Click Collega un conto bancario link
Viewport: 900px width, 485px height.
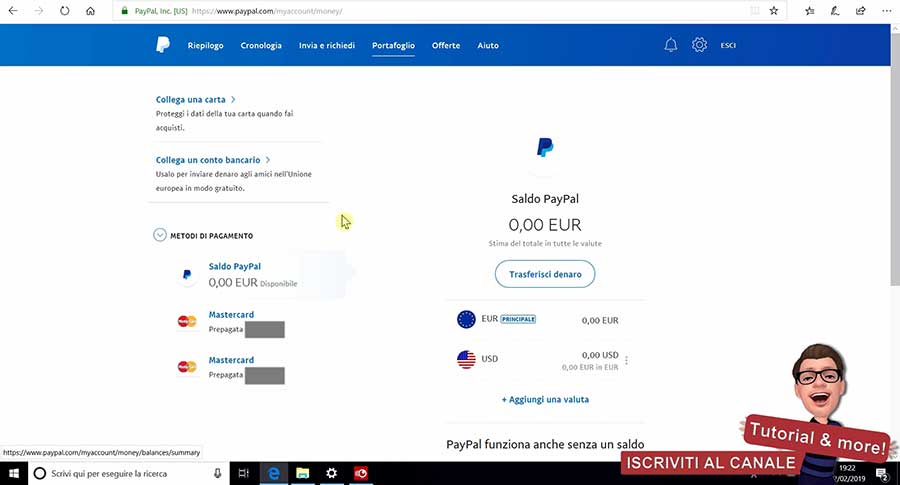pyautogui.click(x=208, y=160)
